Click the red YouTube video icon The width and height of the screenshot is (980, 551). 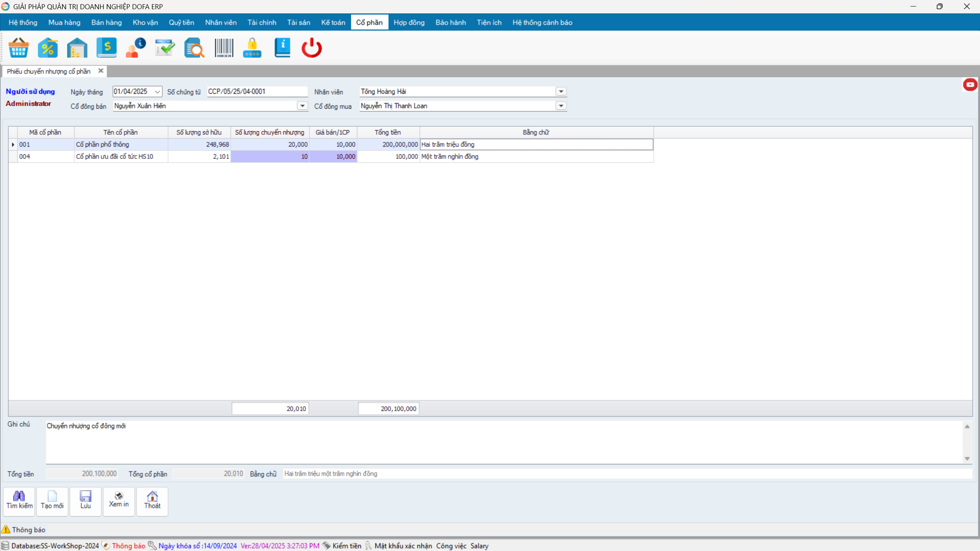coord(970,85)
